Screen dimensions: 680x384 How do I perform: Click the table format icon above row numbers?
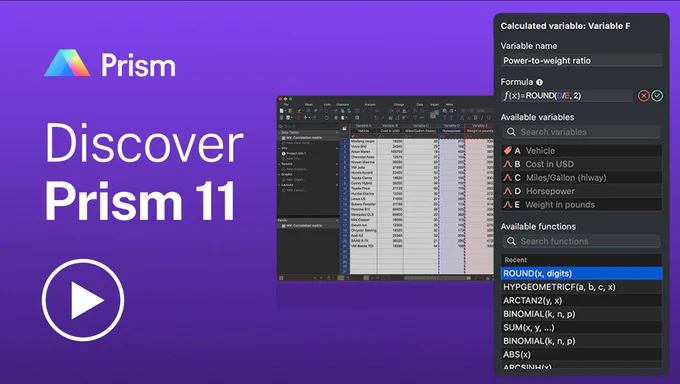point(344,128)
